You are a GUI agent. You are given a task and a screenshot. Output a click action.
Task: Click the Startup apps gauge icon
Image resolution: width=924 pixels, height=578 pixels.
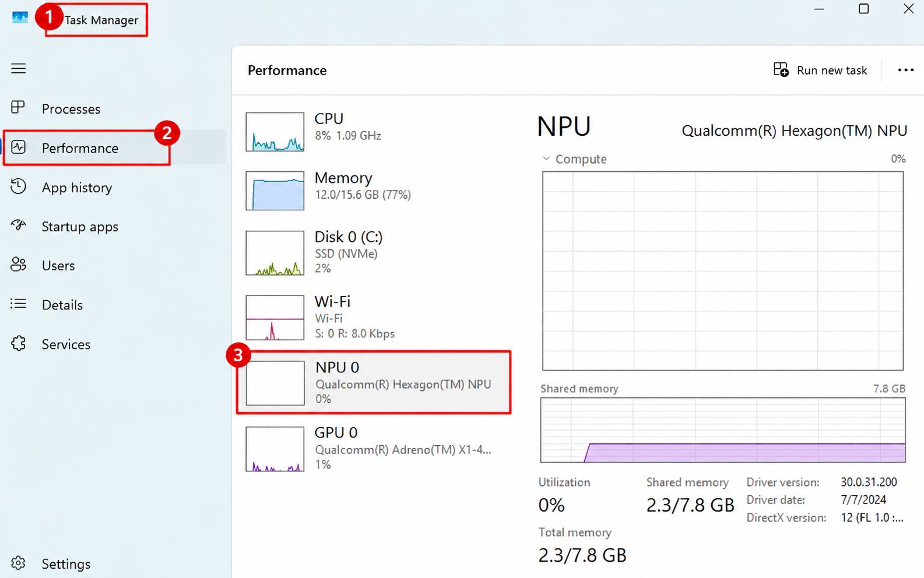pyautogui.click(x=18, y=225)
